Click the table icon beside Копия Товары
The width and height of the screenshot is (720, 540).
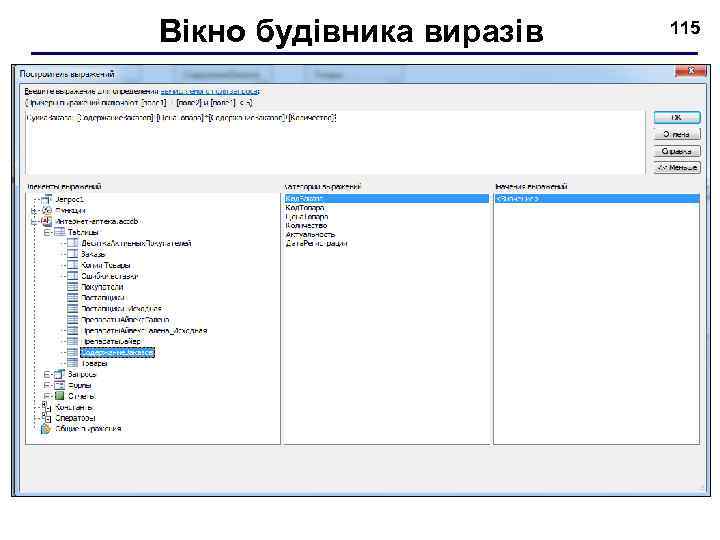point(73,265)
